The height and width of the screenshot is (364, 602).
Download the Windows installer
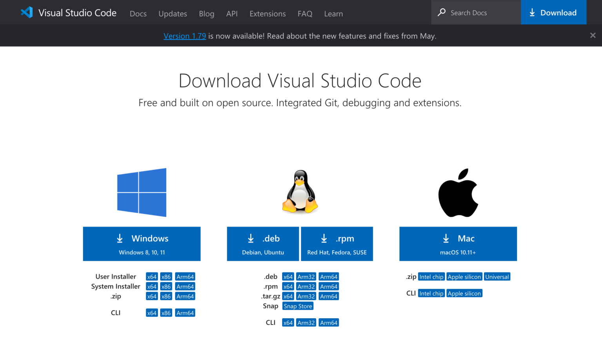(141, 243)
